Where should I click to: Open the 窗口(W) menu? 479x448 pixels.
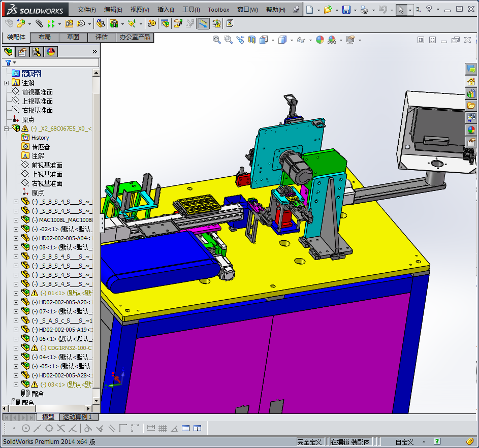[x=247, y=10]
